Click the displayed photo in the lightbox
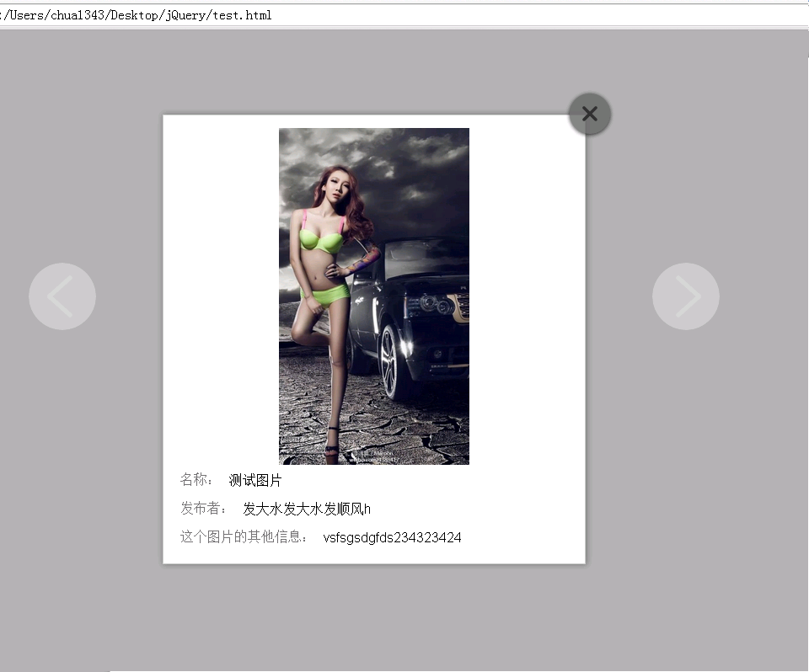Screen dimensions: 809x672 374,296
